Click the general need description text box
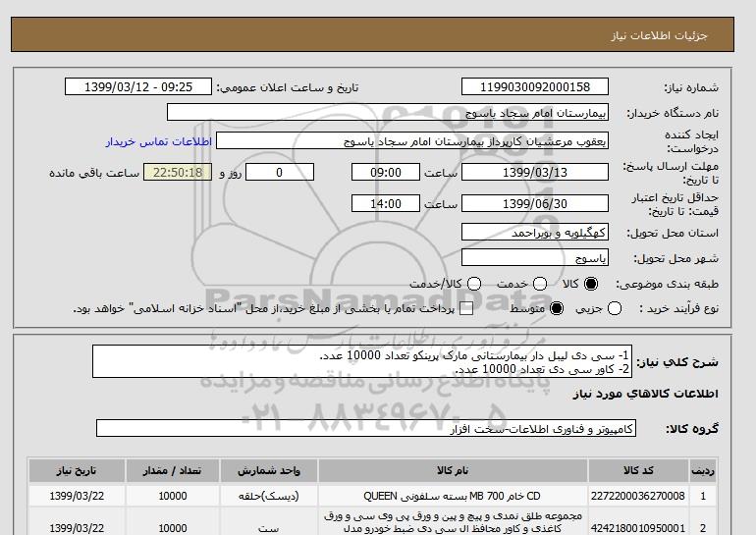This screenshot has width=756, height=535. click(362, 361)
